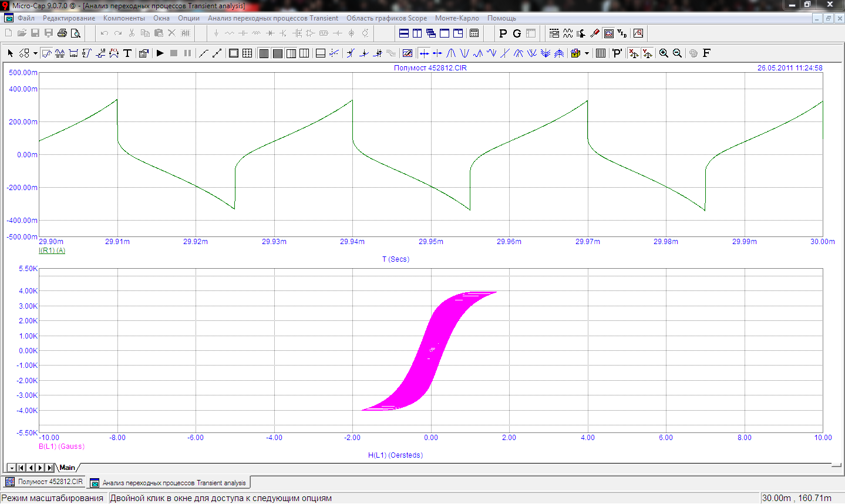845x504 pixels.
Task: Select the arrow pointer Select mode tool
Action: [x=10, y=53]
